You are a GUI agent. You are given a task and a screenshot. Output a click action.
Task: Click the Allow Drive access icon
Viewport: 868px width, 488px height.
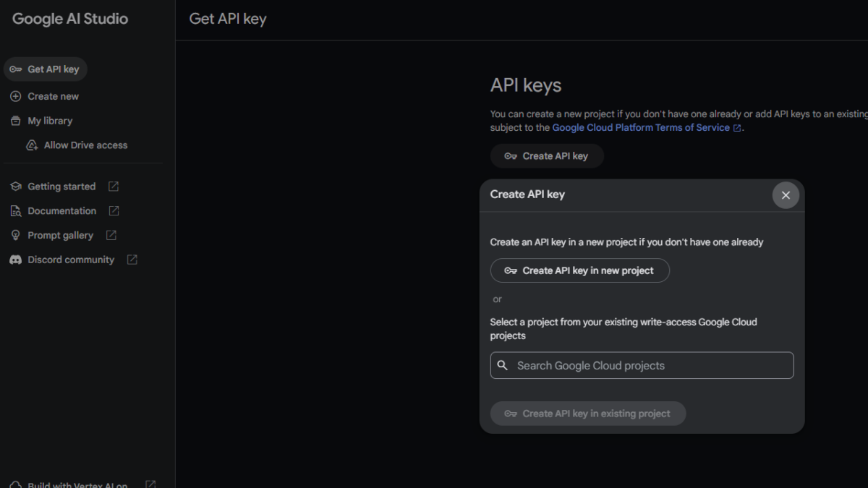click(33, 145)
